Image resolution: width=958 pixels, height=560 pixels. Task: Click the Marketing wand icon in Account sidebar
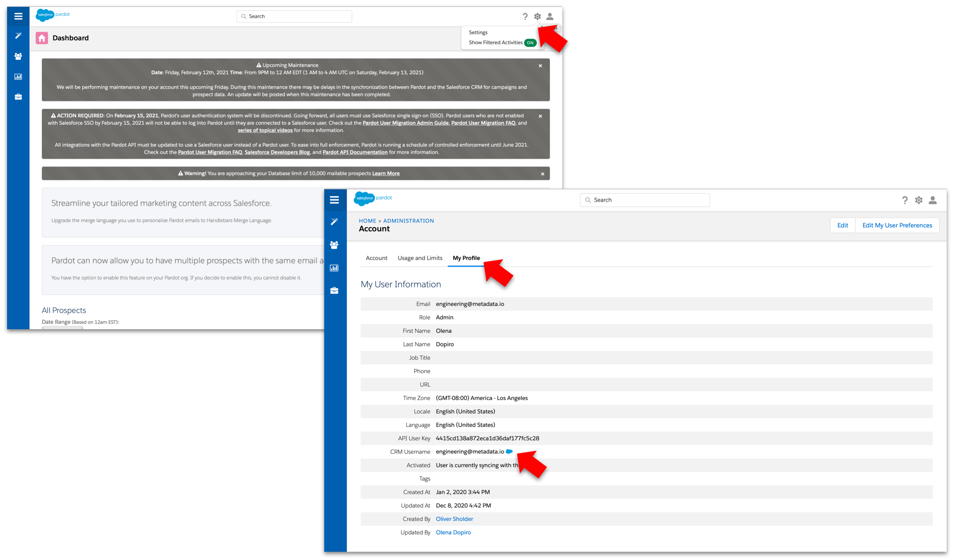pyautogui.click(x=334, y=222)
